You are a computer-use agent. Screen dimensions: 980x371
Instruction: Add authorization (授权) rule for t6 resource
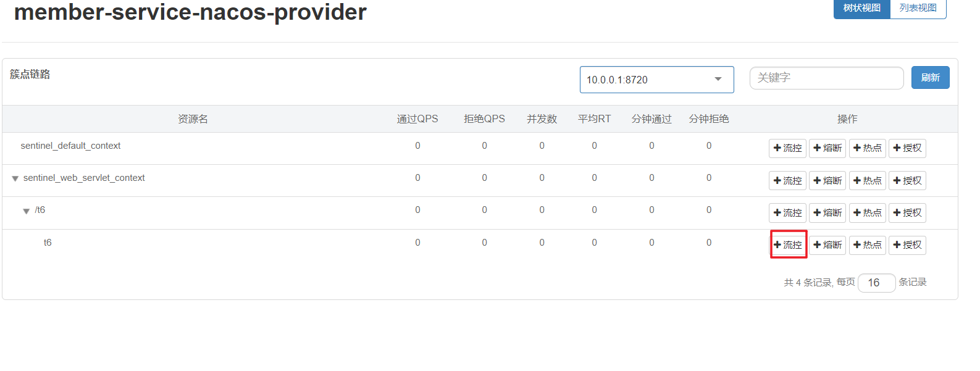tap(907, 245)
